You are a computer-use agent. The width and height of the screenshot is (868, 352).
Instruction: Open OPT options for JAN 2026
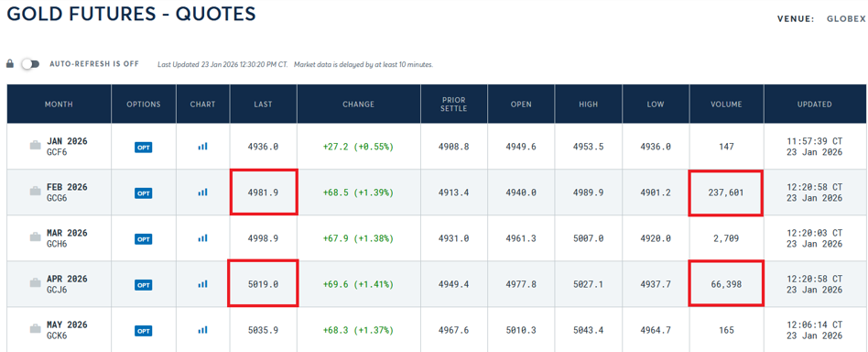click(x=144, y=148)
